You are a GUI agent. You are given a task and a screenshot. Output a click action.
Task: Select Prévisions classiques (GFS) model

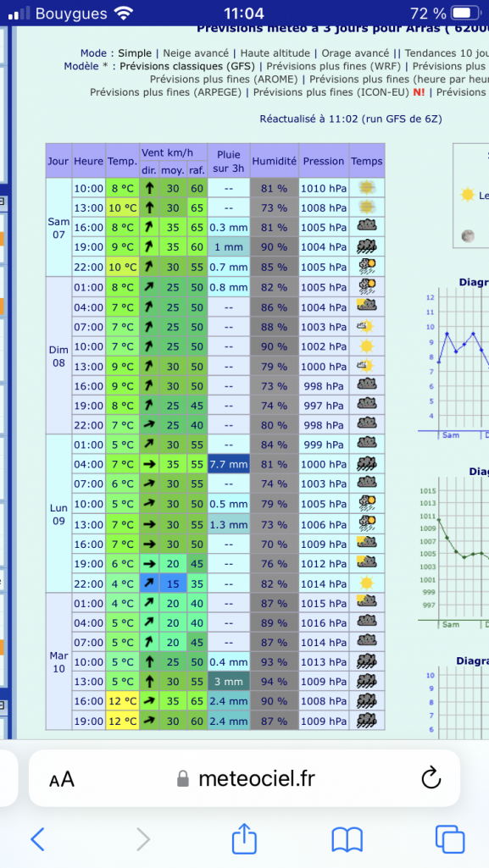[187, 66]
